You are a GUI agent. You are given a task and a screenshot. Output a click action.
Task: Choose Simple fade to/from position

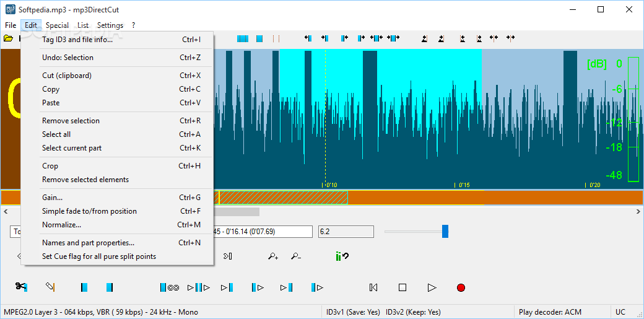[118, 211]
